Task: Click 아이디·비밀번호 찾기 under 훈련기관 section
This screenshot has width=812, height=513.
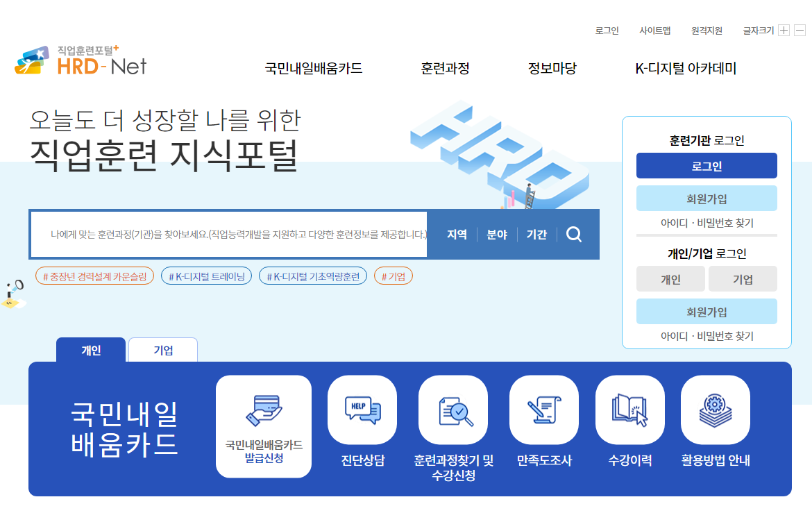Action: tap(707, 224)
